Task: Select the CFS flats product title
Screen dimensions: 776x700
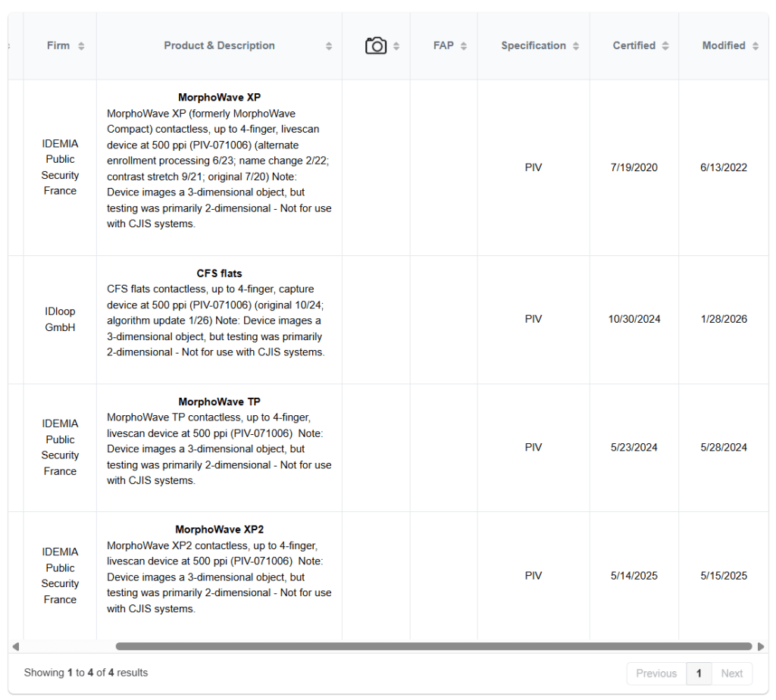Action: tap(219, 273)
